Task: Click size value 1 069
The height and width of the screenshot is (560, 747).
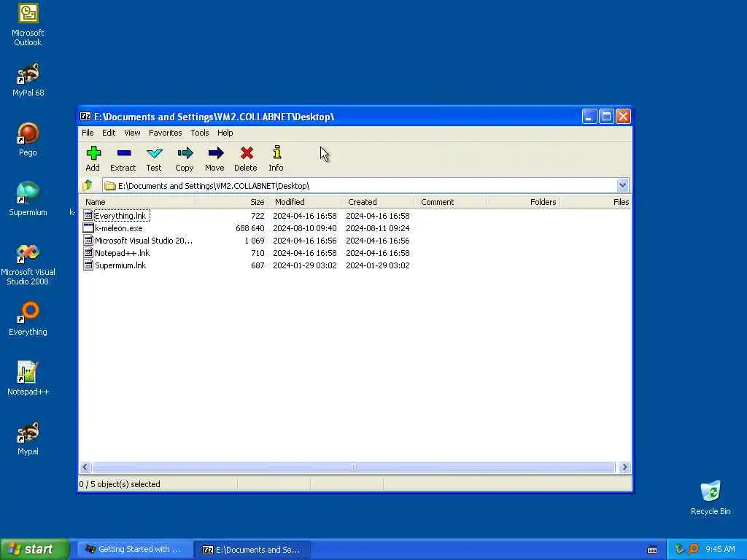Action: click(255, 241)
